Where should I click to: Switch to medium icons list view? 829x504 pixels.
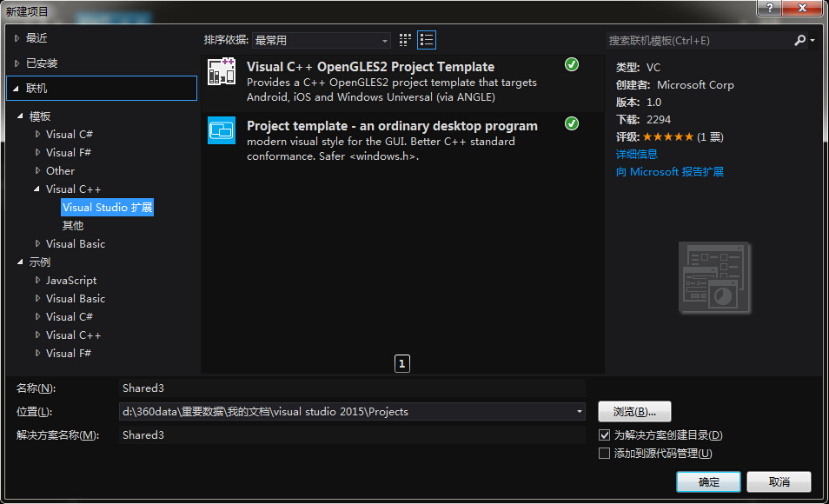click(x=427, y=40)
